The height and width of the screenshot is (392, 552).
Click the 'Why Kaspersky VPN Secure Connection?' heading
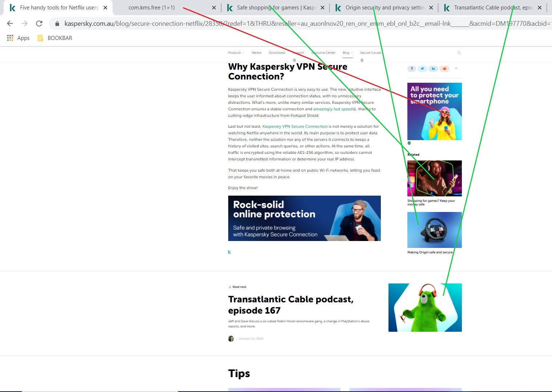288,72
